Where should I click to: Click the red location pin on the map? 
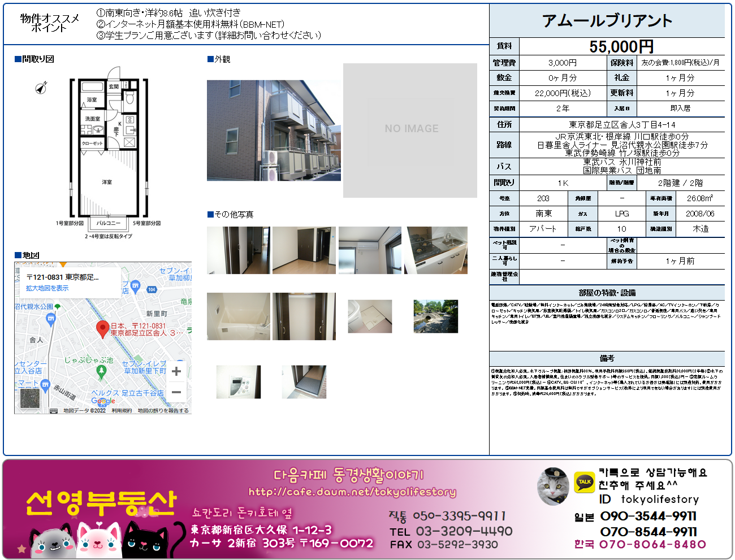102,329
